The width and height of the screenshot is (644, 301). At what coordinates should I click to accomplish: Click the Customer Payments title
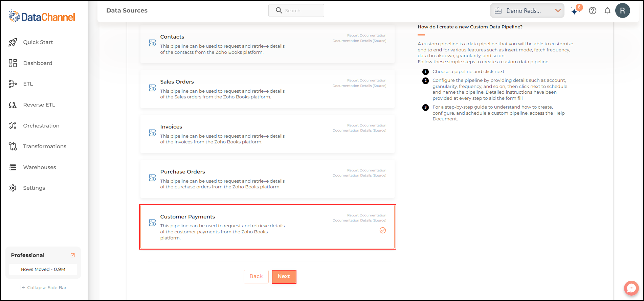[187, 217]
